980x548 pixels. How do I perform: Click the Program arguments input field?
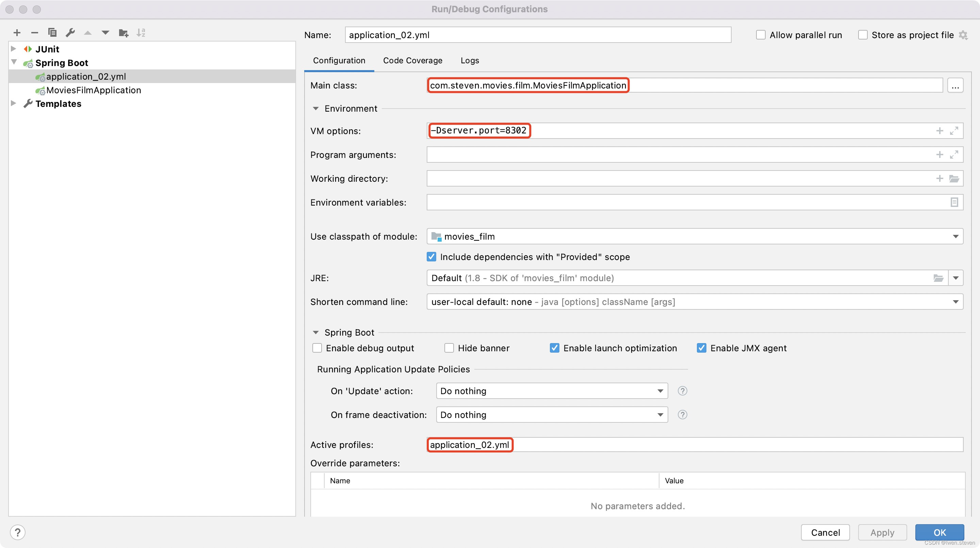click(677, 155)
